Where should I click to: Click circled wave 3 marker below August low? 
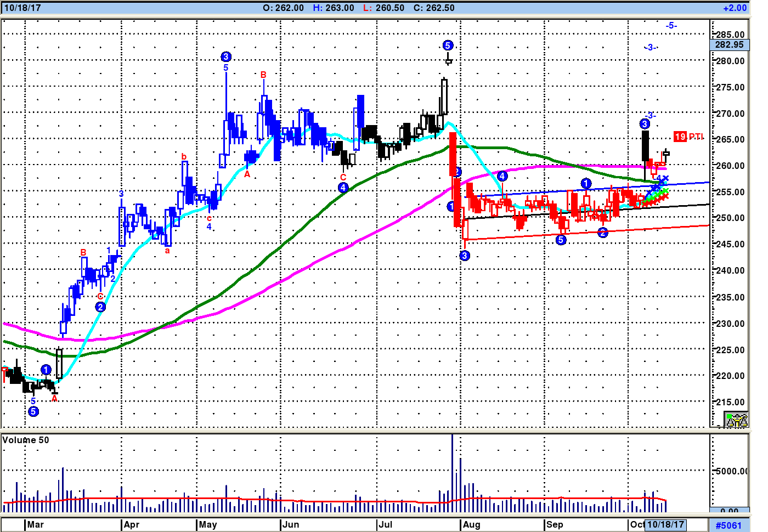465,256
